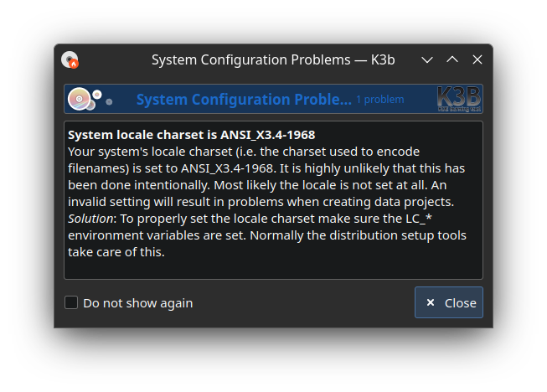Click the small gray dot beside disc icon
The height and width of the screenshot is (392, 547).
coord(109,102)
